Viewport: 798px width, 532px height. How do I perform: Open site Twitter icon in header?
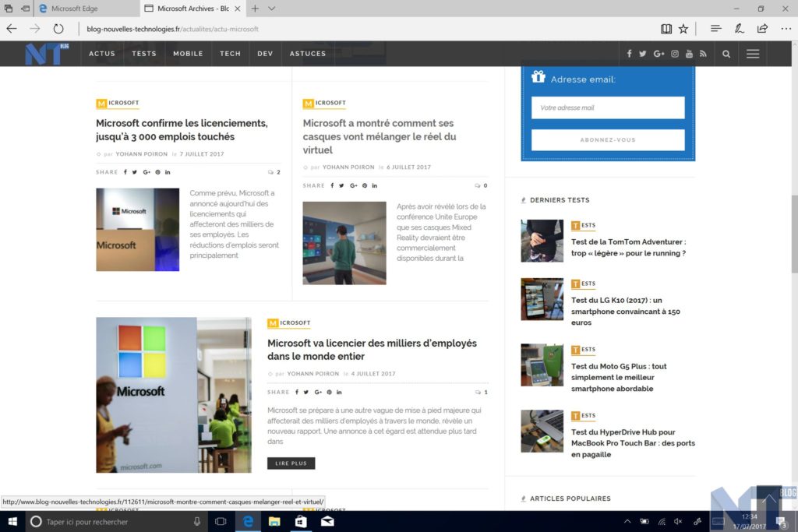click(643, 54)
